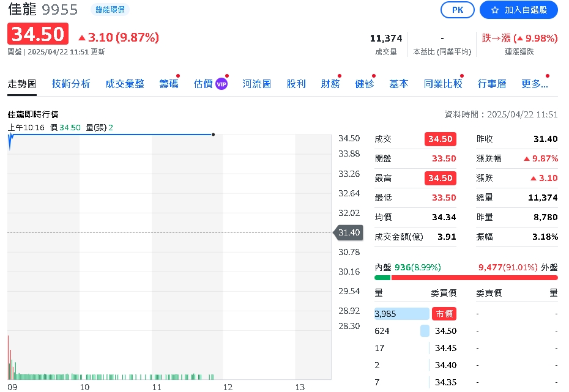The image size is (569, 392).
Task: Open the 健診 tab
Action: [x=365, y=84]
